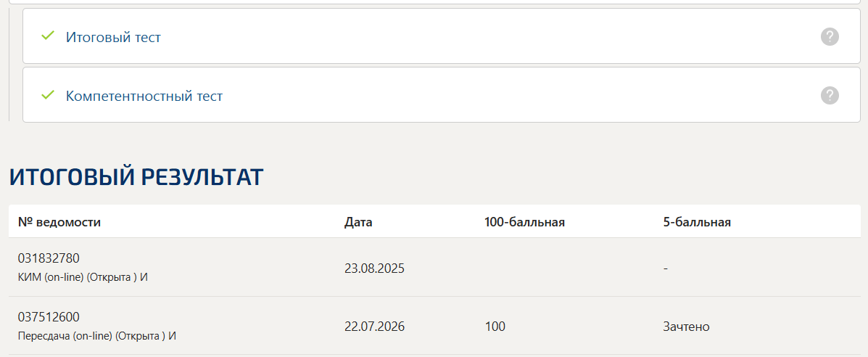Click the Зачтено grade result
Viewport: 868px width, 357px height.
click(x=687, y=327)
